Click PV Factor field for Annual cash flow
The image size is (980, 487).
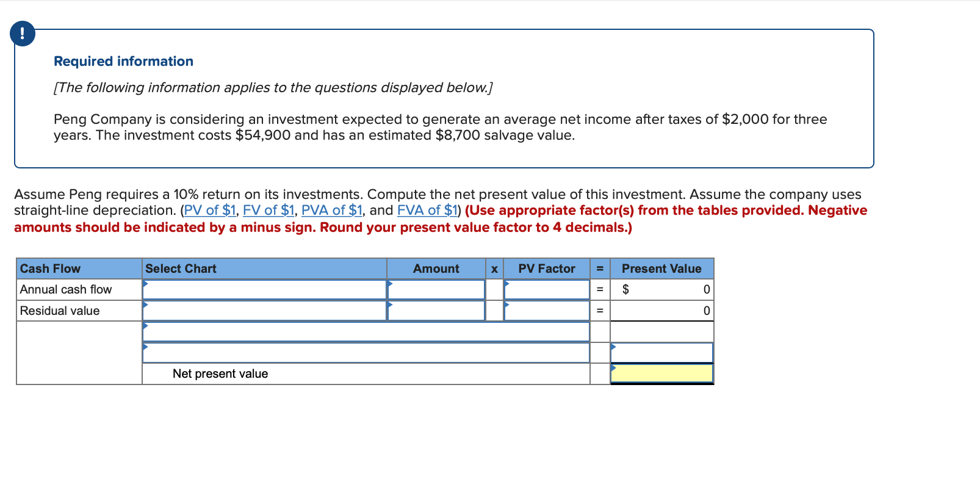[547, 289]
